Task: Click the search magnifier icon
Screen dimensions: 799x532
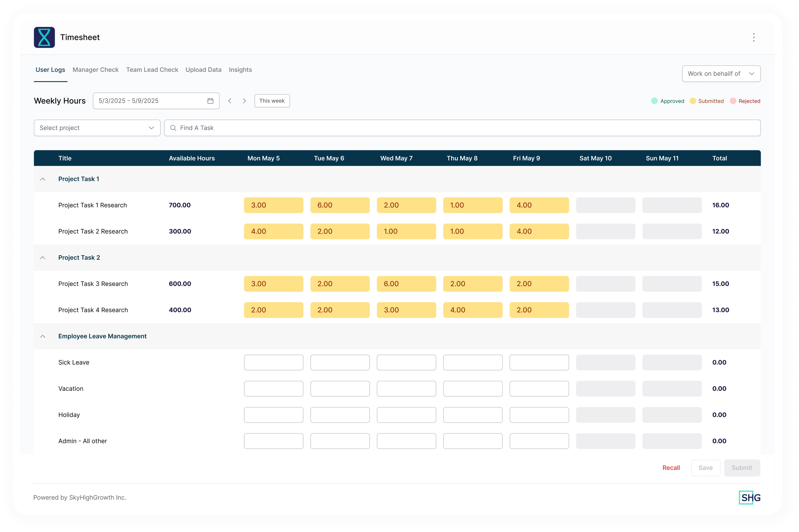Action: click(173, 128)
